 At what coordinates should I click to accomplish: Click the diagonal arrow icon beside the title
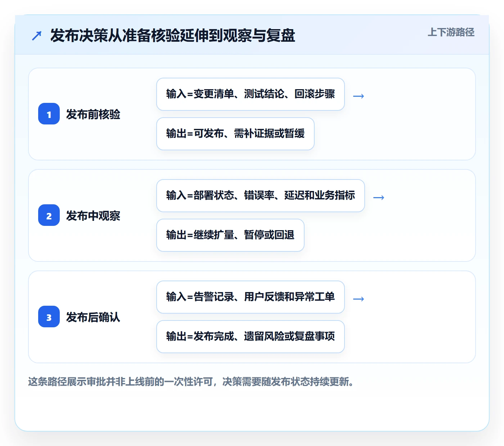(37, 36)
